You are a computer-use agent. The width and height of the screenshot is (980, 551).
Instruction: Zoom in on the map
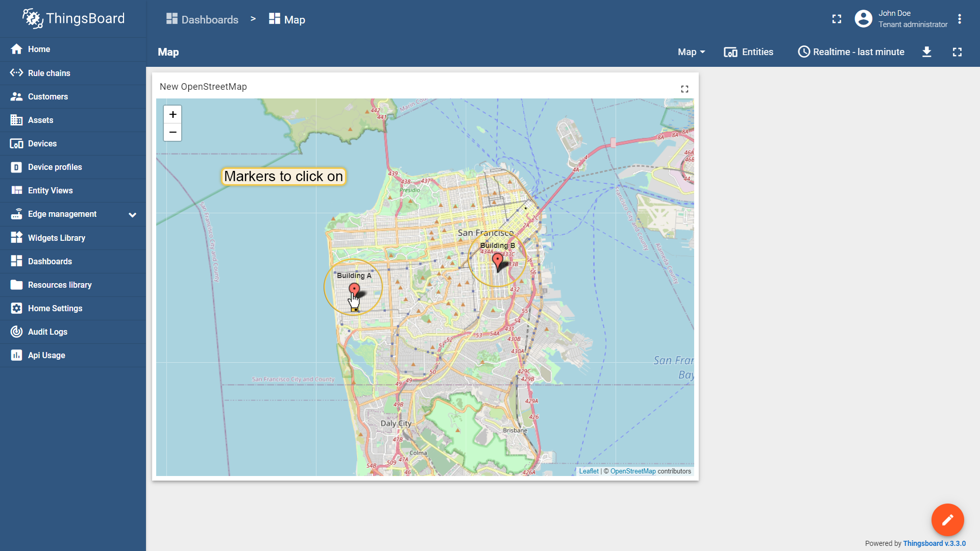tap(173, 114)
